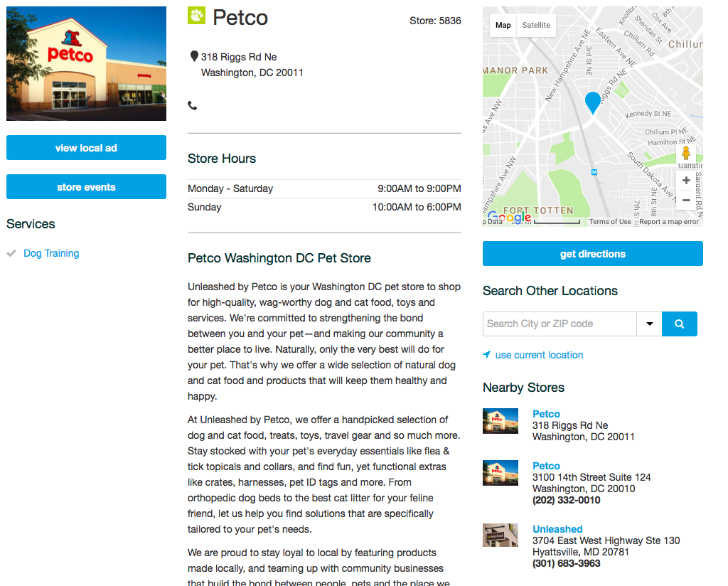The image size is (728, 586).
Task: Click the green Petco paw logo icon
Action: [196, 16]
